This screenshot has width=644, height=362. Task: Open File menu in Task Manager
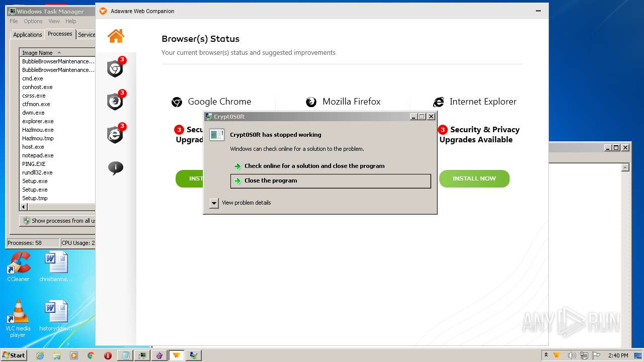click(14, 21)
